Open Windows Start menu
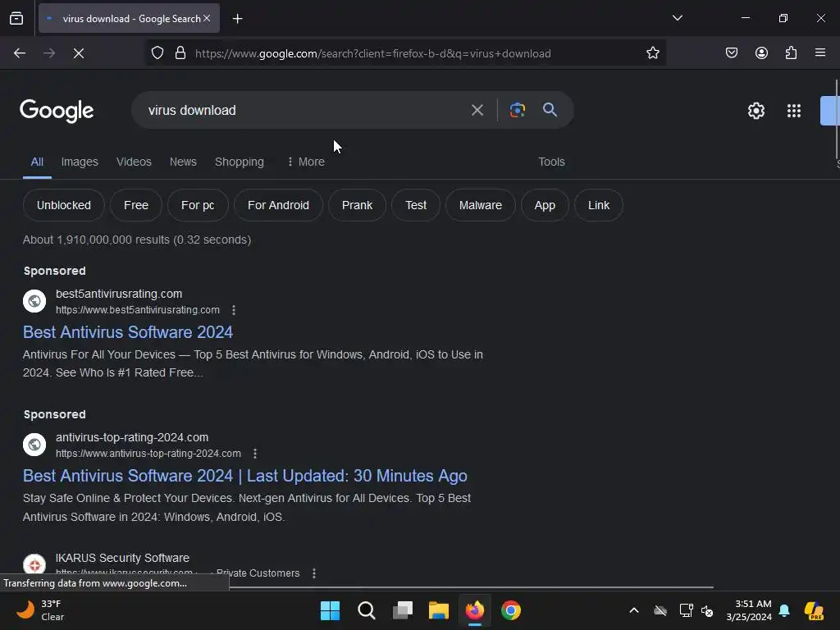 click(x=330, y=610)
